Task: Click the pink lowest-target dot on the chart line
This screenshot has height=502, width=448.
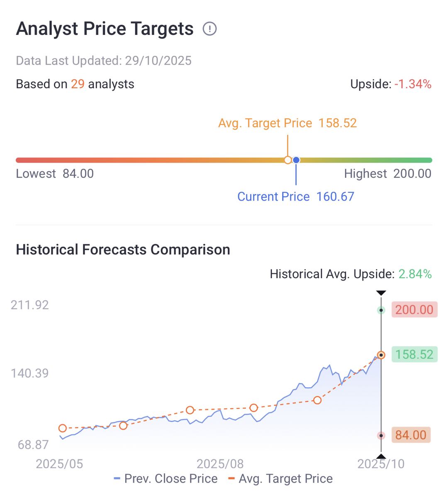Action: tap(381, 436)
